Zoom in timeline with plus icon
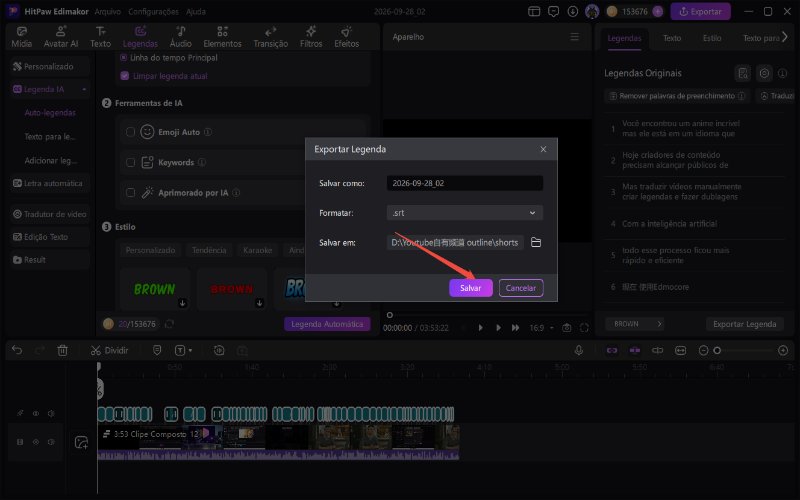This screenshot has height=500, width=800. click(783, 351)
